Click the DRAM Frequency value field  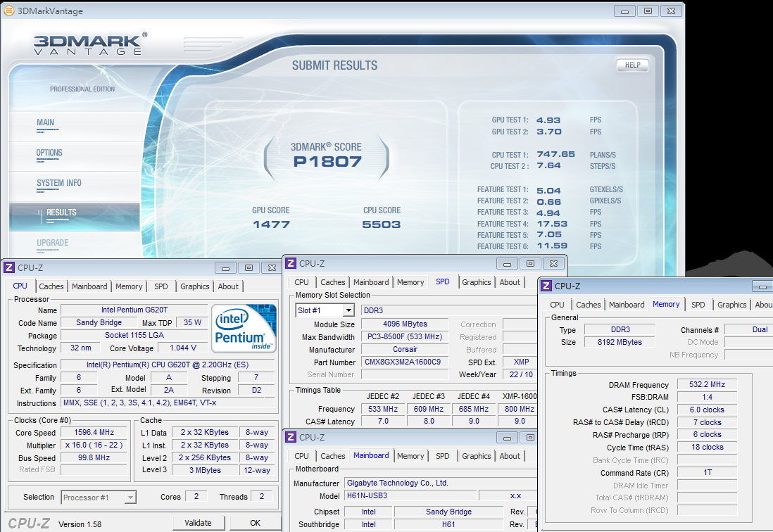click(x=708, y=385)
